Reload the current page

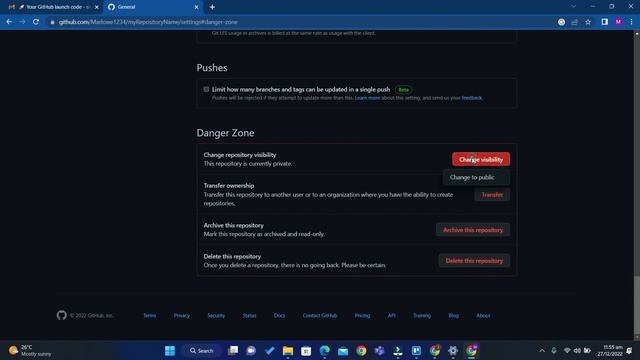tap(36, 22)
